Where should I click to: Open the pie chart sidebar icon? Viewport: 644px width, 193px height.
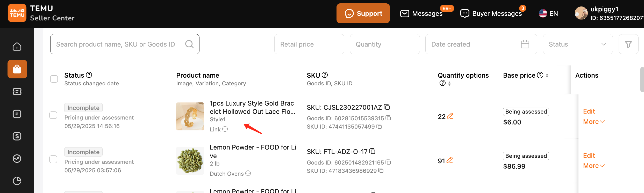pyautogui.click(x=17, y=181)
